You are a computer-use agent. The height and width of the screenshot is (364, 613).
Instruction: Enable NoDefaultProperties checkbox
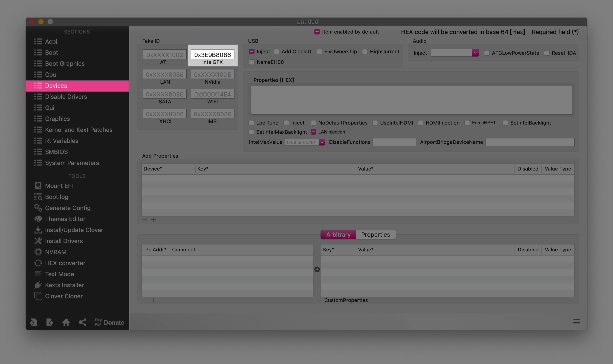(x=313, y=123)
